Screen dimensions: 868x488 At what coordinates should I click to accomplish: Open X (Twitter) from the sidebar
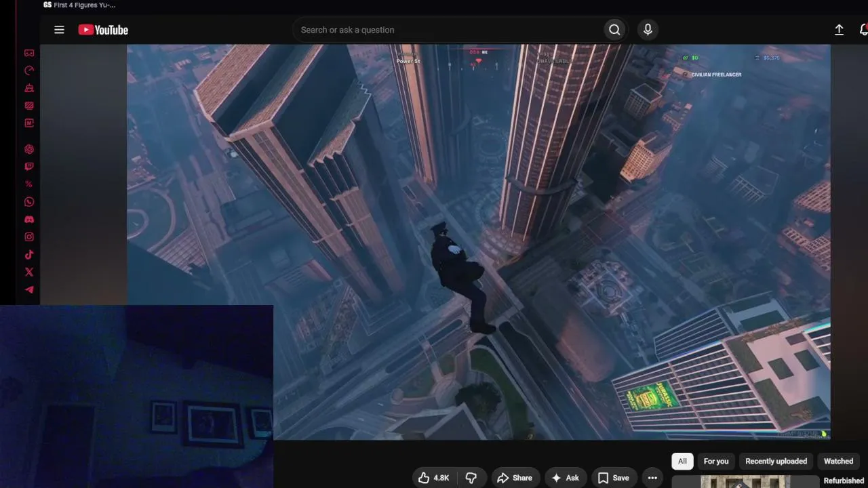pos(29,272)
